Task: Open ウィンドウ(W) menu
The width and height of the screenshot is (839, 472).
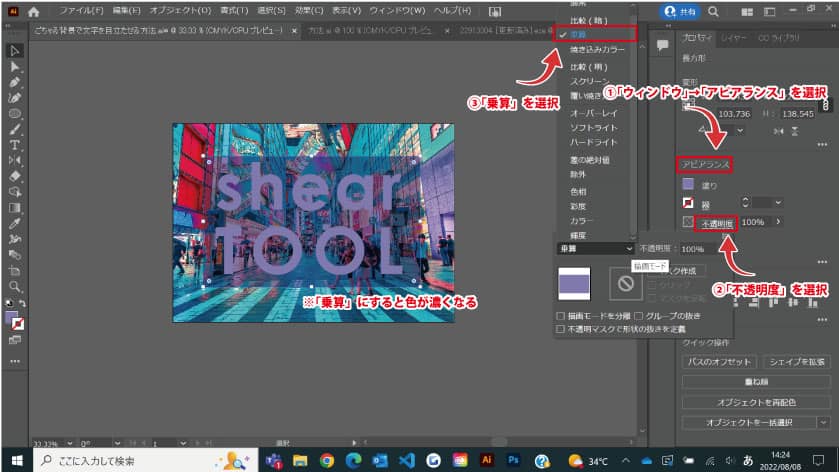Action: pos(397,11)
